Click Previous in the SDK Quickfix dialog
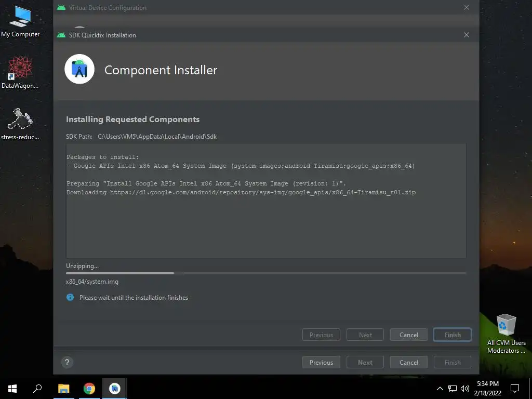 [321, 335]
